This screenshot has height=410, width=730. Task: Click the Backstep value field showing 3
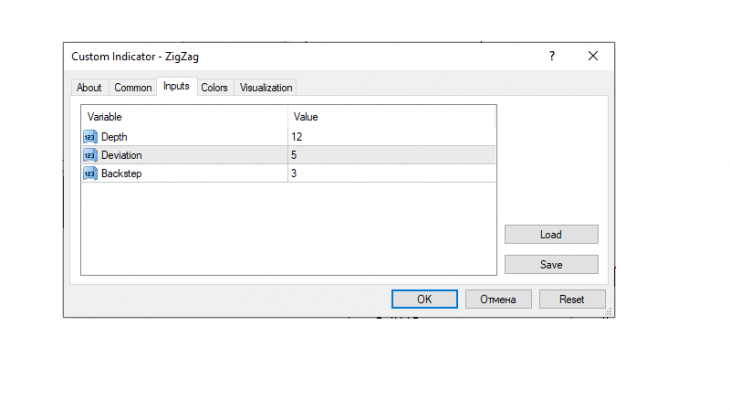(390, 173)
